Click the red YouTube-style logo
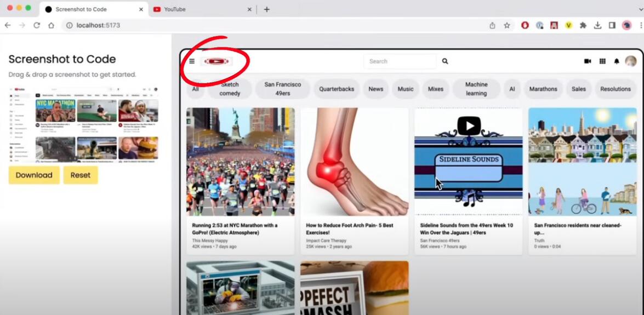The width and height of the screenshot is (644, 315). click(216, 61)
